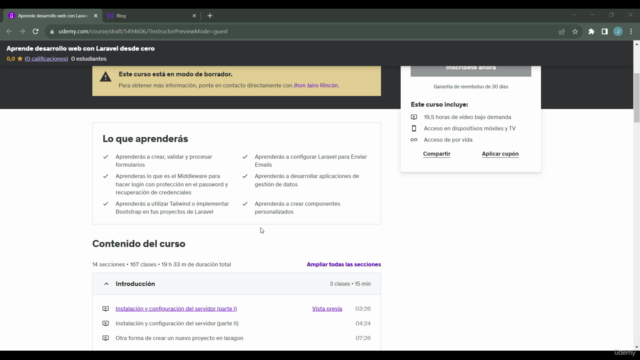The width and height of the screenshot is (640, 360).
Task: Click the draft mode warning triangle icon
Action: (x=106, y=77)
